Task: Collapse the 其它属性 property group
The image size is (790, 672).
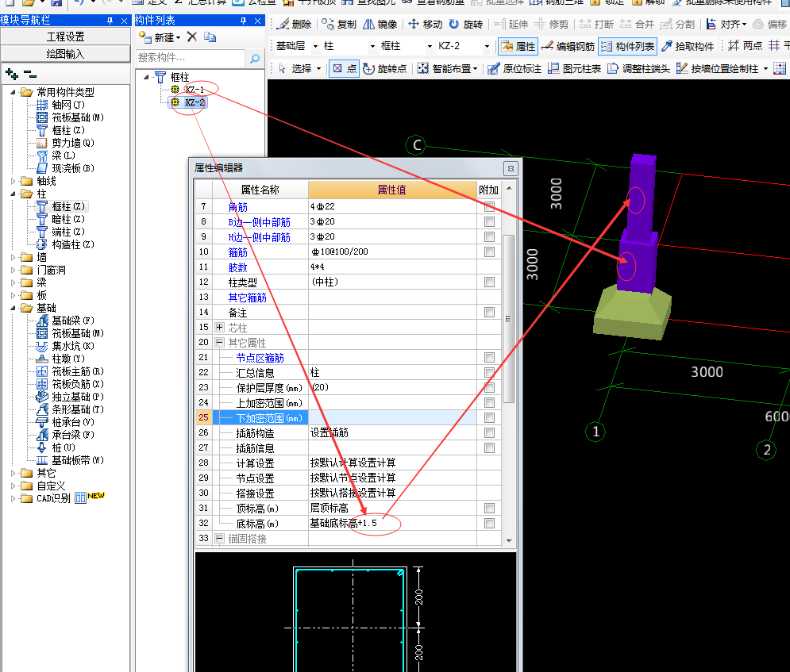Action: click(x=219, y=342)
